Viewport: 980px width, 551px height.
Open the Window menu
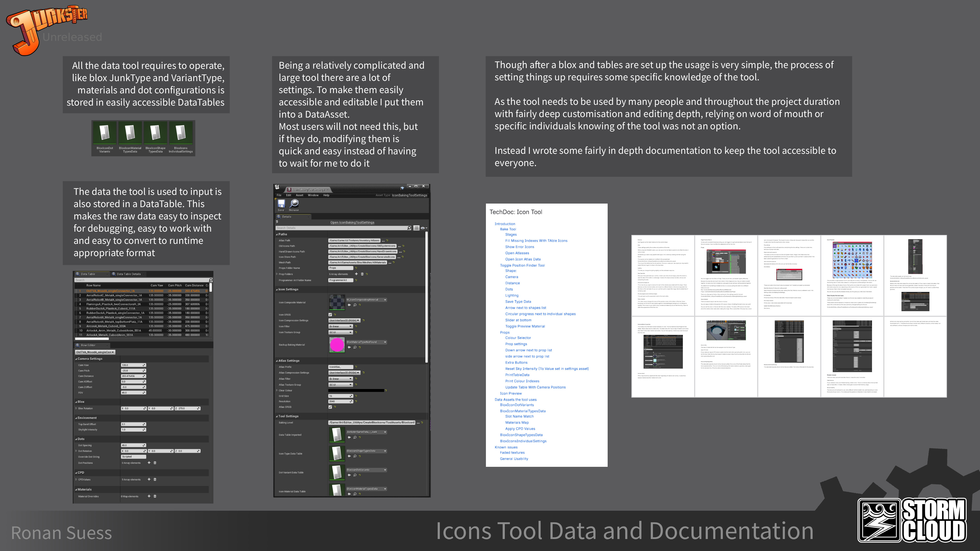click(x=313, y=195)
